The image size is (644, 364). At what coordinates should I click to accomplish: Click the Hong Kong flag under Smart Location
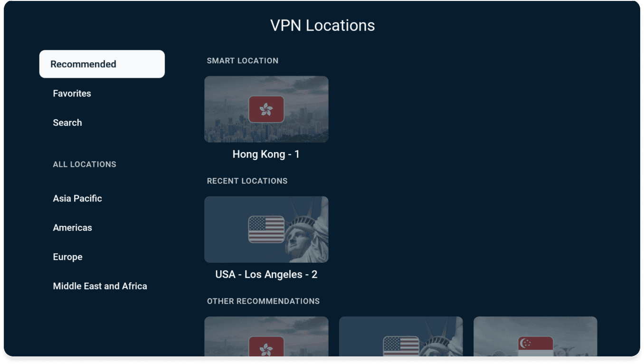(x=266, y=109)
